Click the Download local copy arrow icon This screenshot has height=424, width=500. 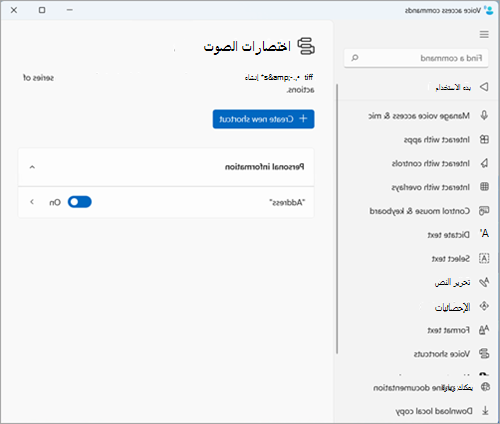point(485,411)
